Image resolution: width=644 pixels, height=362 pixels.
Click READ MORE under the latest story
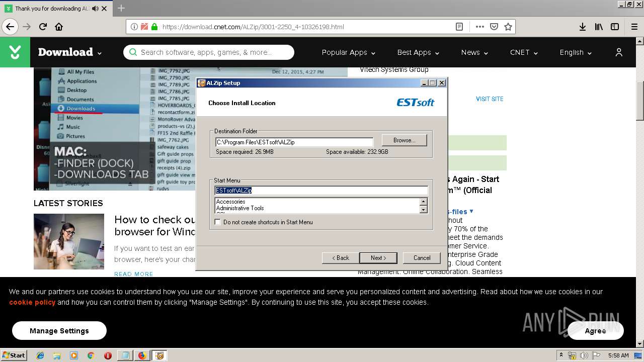click(x=134, y=274)
